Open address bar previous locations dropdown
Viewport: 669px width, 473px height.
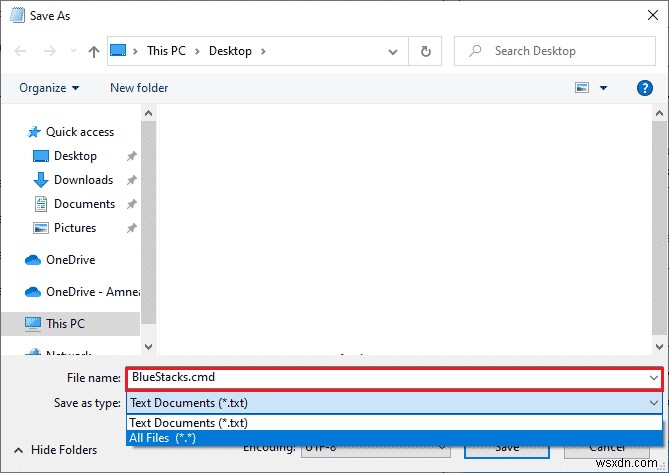tap(393, 52)
